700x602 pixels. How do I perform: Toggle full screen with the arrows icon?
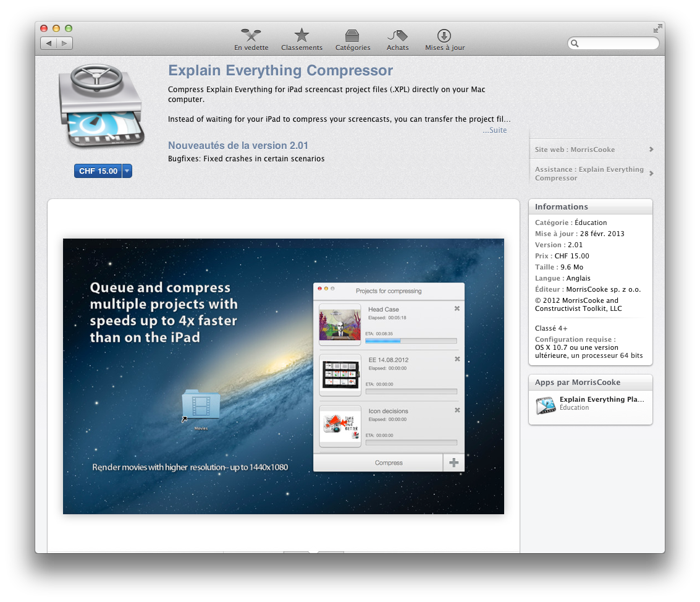click(657, 28)
